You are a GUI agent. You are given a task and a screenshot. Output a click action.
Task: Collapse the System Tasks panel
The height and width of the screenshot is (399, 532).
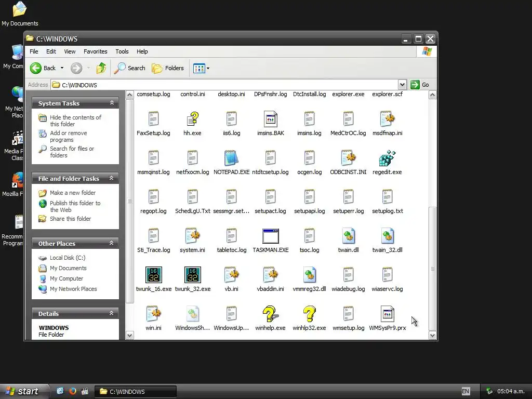coord(112,103)
